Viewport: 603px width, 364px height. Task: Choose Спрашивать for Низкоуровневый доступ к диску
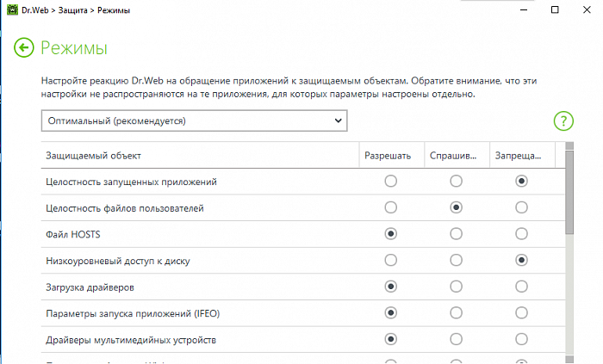[x=456, y=261]
